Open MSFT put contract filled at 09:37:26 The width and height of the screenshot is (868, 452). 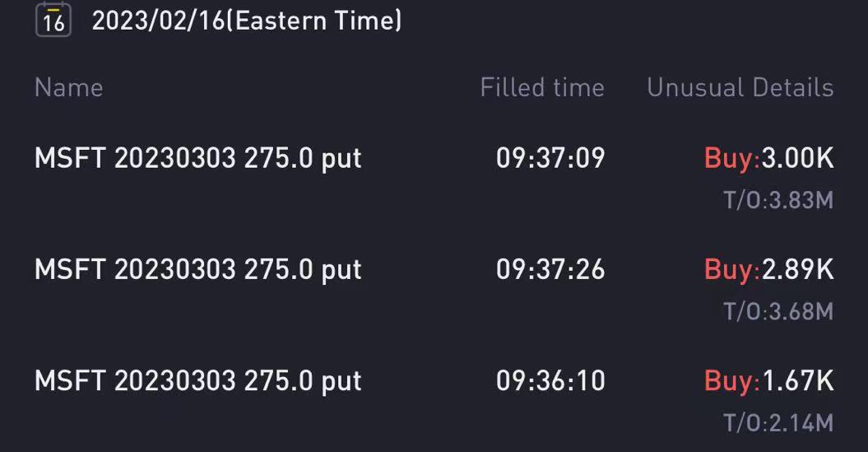(x=197, y=269)
